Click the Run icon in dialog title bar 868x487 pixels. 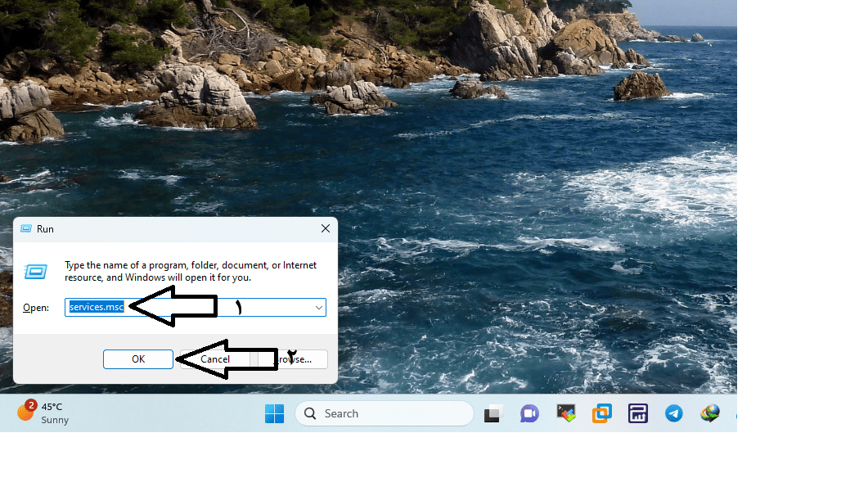[x=26, y=229]
